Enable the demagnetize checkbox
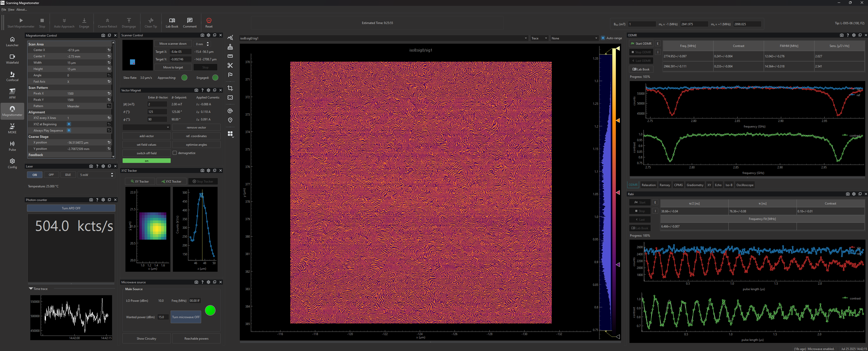868x351 pixels. point(175,153)
